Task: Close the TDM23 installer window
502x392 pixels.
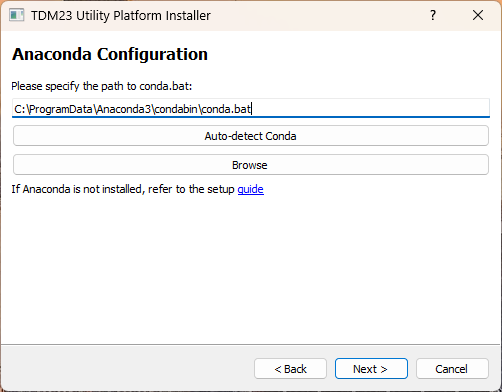Action: (x=478, y=15)
